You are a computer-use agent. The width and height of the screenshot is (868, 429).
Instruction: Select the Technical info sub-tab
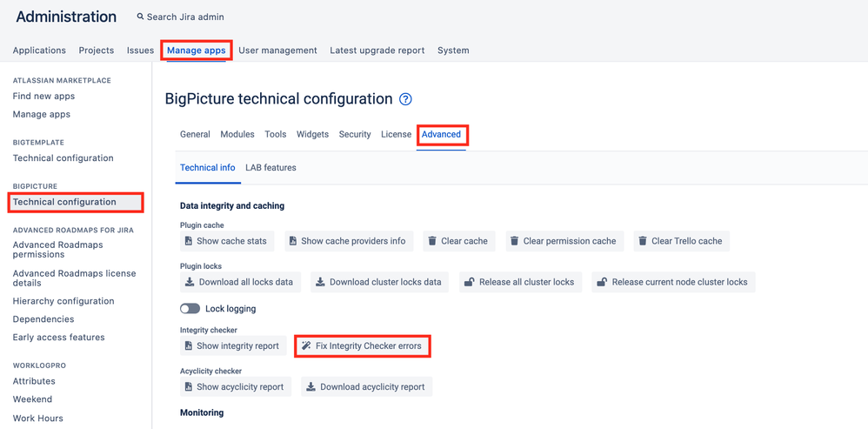[x=208, y=168]
